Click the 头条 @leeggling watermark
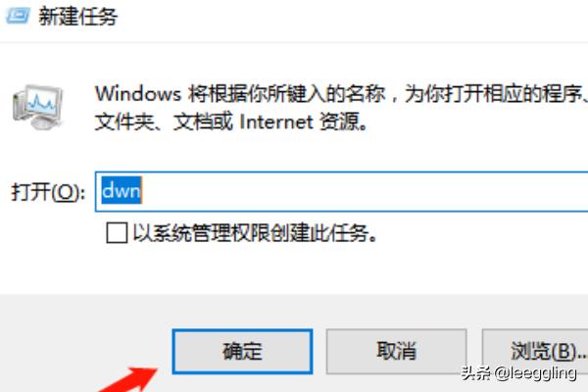Screen dimensions: 588x392 [519, 372]
